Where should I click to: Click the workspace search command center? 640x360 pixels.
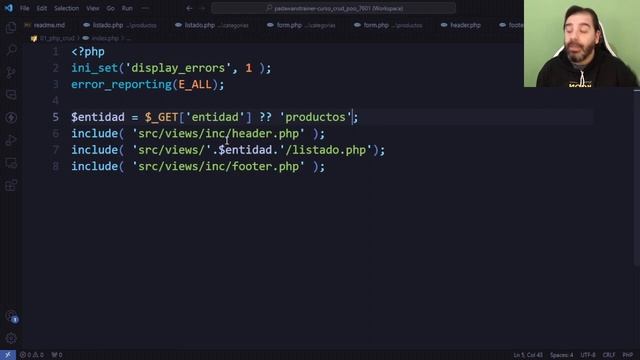tap(333, 8)
